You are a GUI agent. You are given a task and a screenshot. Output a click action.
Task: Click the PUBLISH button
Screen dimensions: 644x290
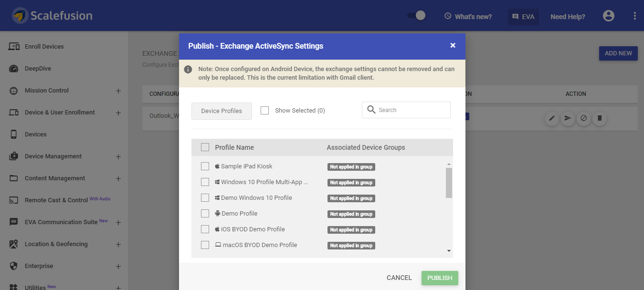pyautogui.click(x=440, y=278)
